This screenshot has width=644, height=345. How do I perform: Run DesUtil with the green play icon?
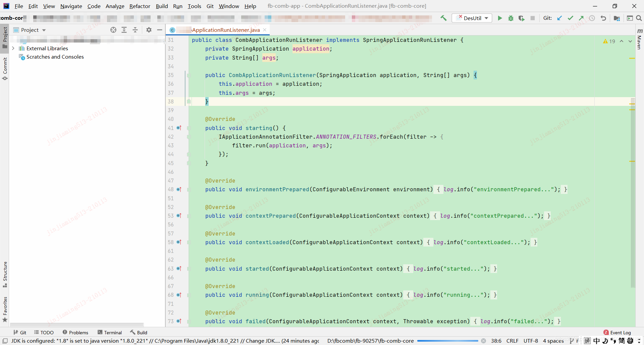(x=500, y=18)
